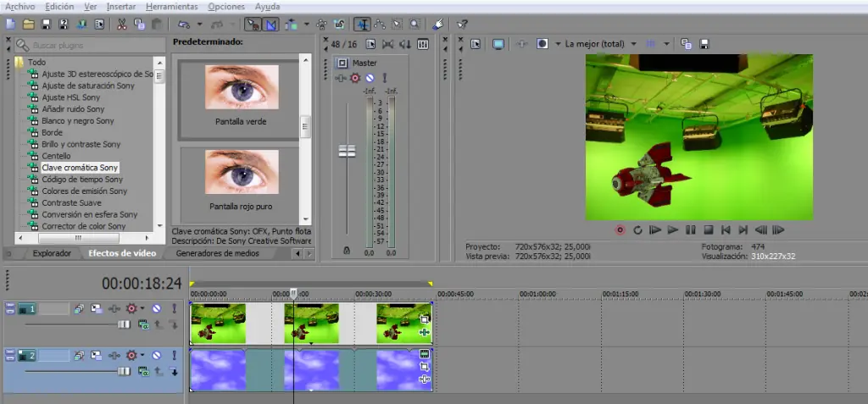Open the Herramientas menu

171,7
